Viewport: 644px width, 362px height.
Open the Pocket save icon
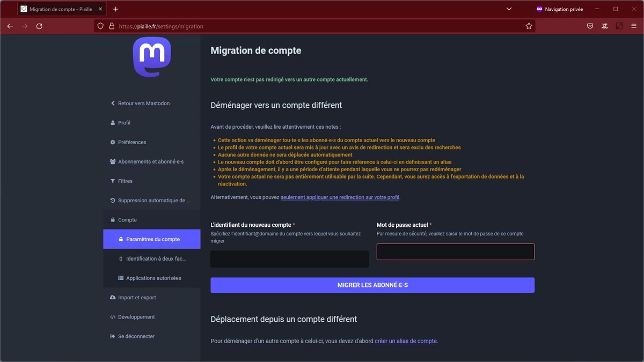[x=590, y=26]
